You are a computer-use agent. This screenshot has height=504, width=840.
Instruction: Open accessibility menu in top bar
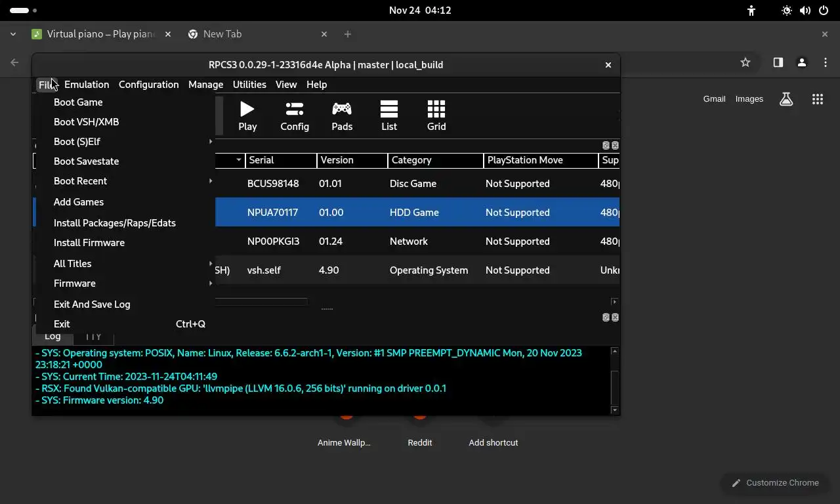coord(751,10)
